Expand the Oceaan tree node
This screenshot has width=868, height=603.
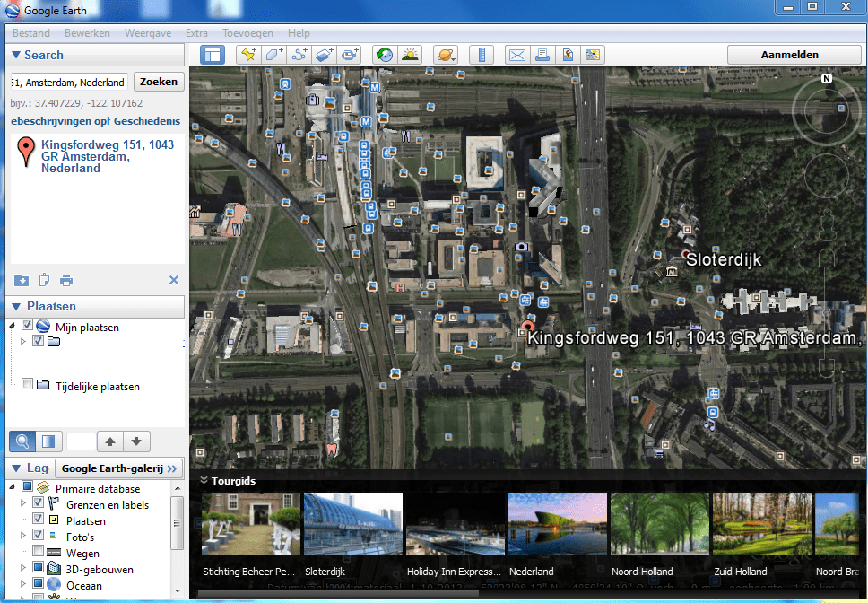(x=22, y=583)
